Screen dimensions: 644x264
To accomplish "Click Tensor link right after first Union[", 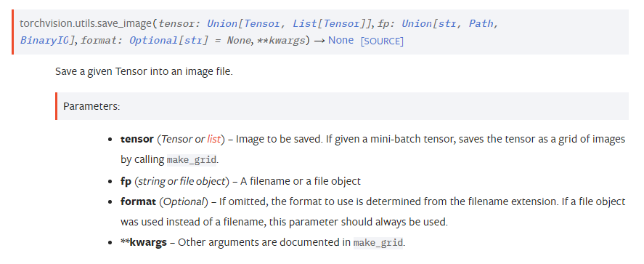I will tap(262, 23).
